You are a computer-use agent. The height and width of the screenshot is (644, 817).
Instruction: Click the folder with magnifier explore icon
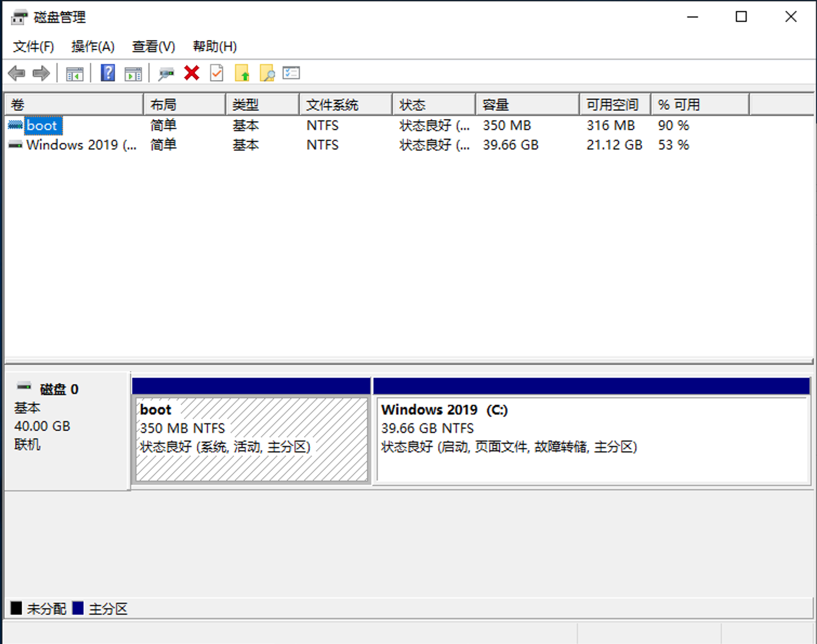pyautogui.click(x=267, y=73)
